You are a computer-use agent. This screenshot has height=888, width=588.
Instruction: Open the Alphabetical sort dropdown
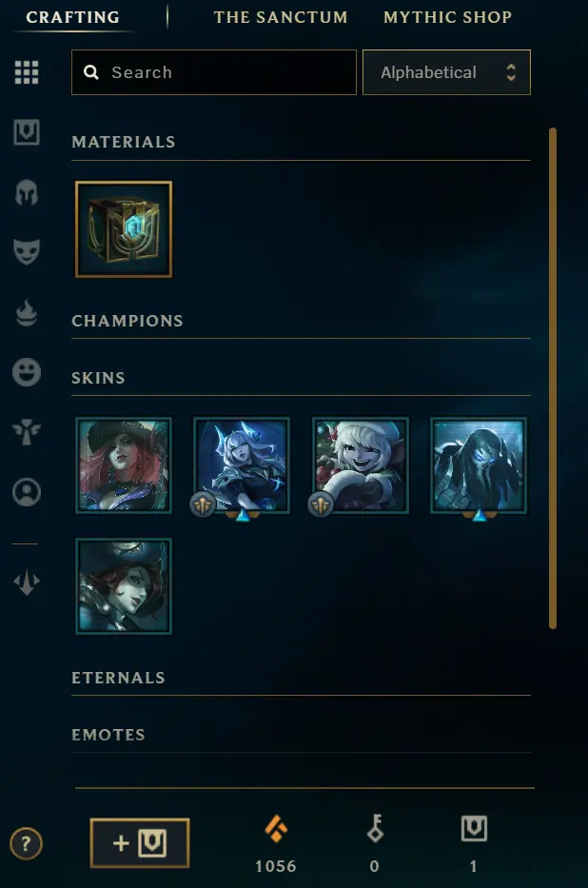pyautogui.click(x=446, y=72)
